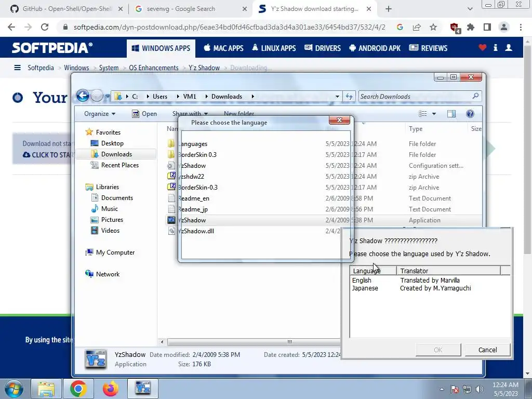Open Windows Apps section on Softpedia
This screenshot has height=399, width=532.
click(x=161, y=48)
